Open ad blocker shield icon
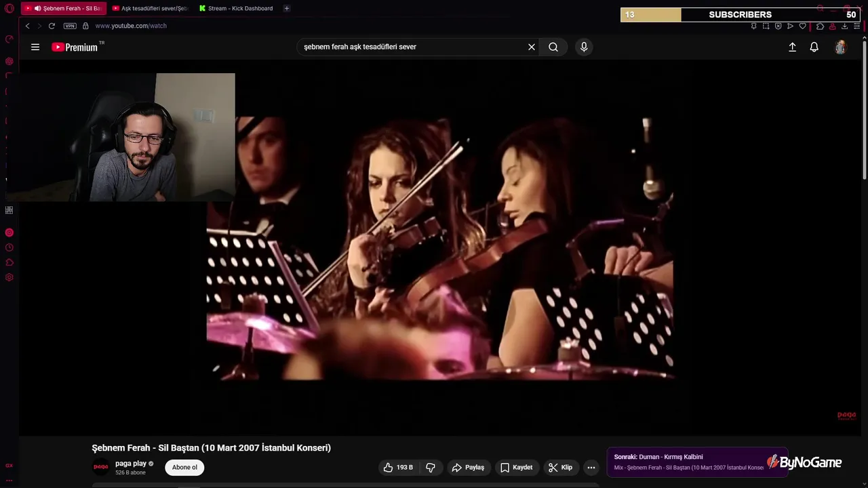 point(778,26)
